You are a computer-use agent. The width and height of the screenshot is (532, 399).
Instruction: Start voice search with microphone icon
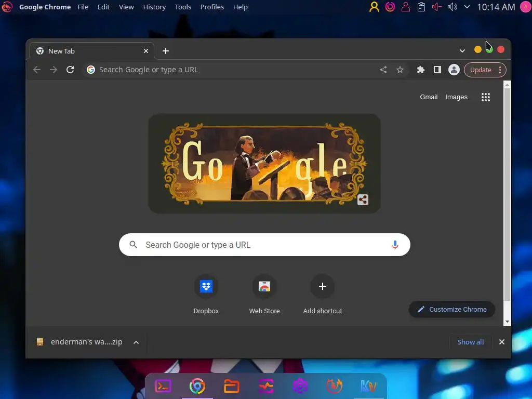pos(395,245)
